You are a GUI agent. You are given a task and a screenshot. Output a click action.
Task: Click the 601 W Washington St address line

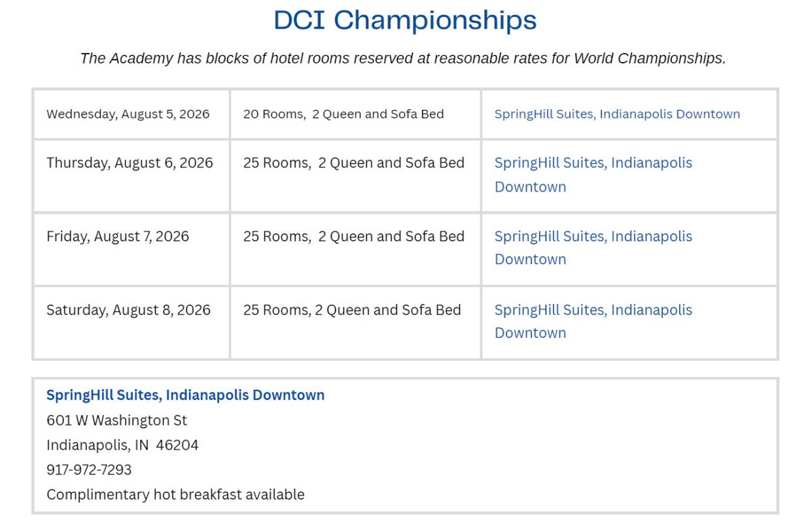point(117,420)
